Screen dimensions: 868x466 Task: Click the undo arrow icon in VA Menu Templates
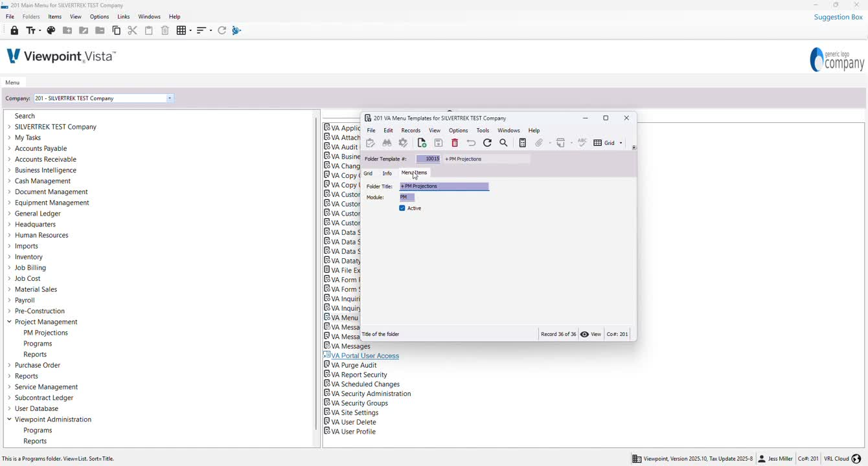click(471, 143)
